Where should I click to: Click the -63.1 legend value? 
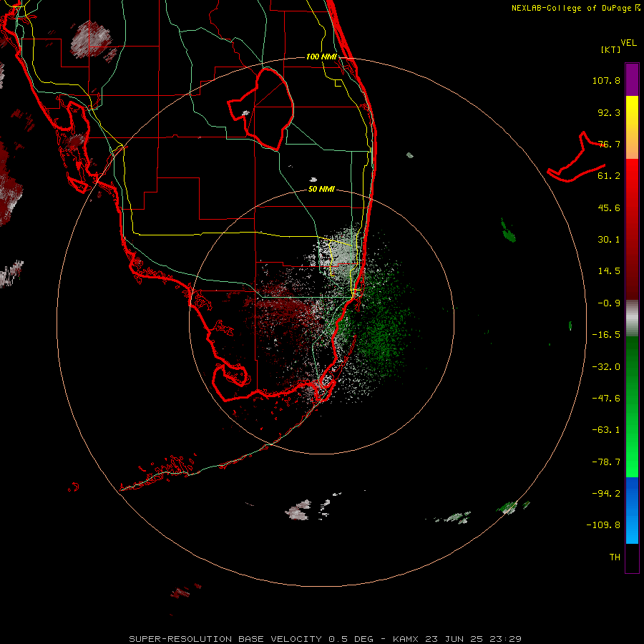606,430
